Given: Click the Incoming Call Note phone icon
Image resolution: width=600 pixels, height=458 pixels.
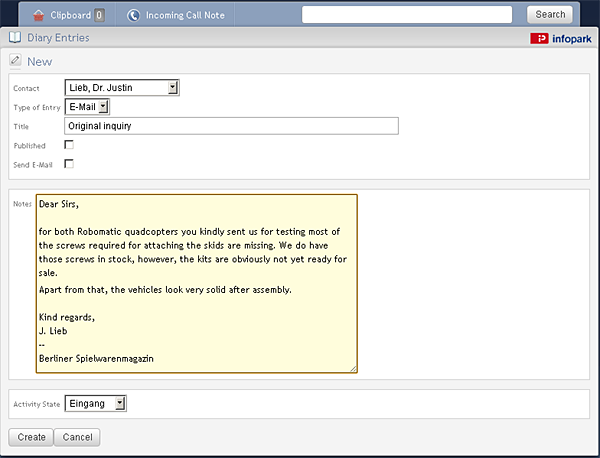Looking at the screenshot, I should click(x=134, y=15).
